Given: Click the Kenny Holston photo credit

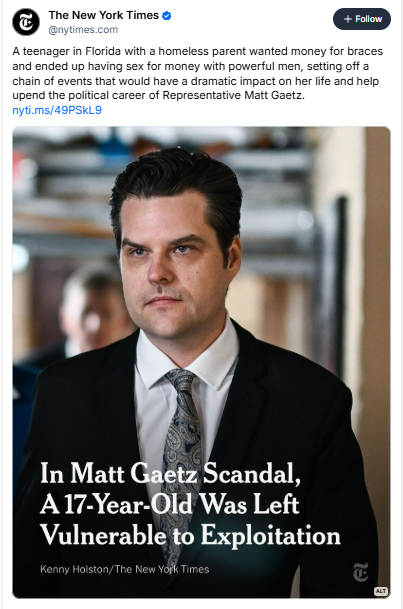Looking at the screenshot, I should tap(125, 569).
